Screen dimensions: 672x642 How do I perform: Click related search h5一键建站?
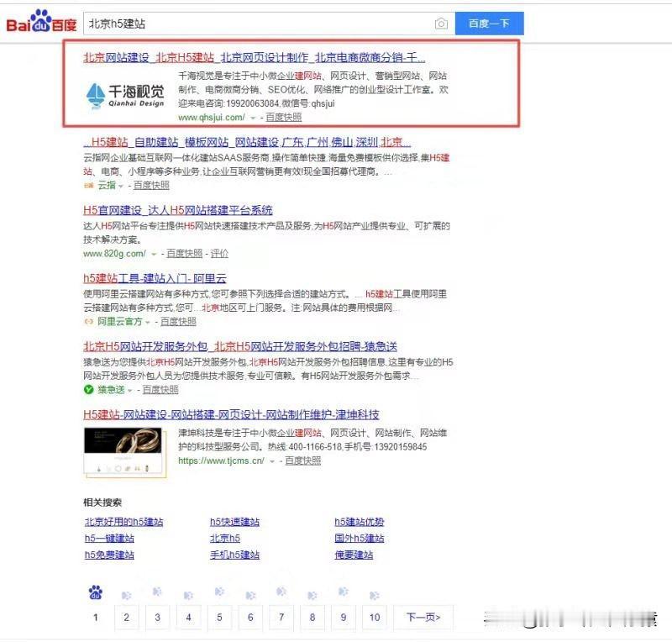point(109,538)
